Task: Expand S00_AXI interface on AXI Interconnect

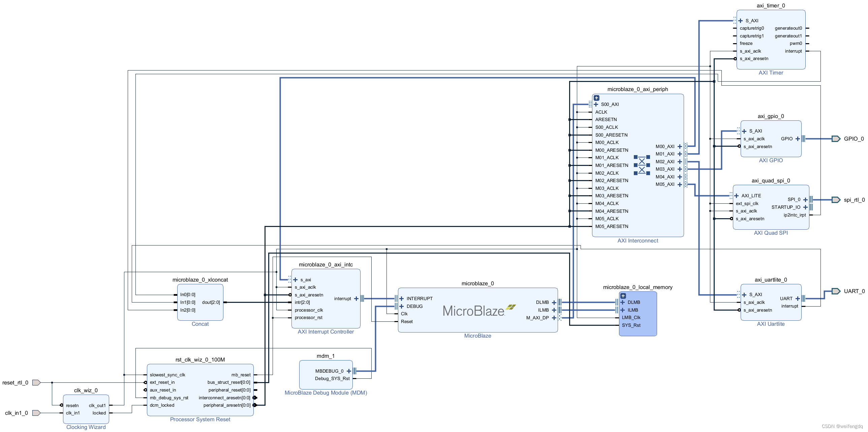Action: pyautogui.click(x=596, y=105)
